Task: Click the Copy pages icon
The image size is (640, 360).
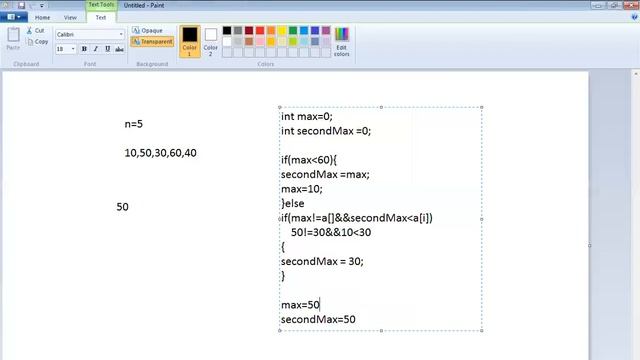Action: (x=30, y=41)
